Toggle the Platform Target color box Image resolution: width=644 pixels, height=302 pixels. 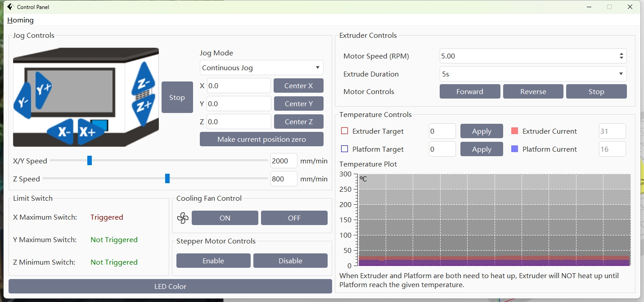[345, 149]
